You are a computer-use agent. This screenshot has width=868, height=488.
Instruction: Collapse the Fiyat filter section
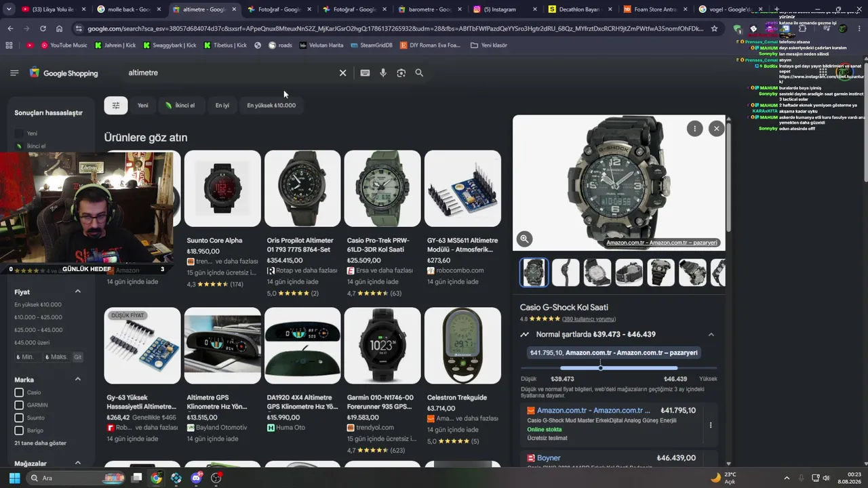click(77, 291)
